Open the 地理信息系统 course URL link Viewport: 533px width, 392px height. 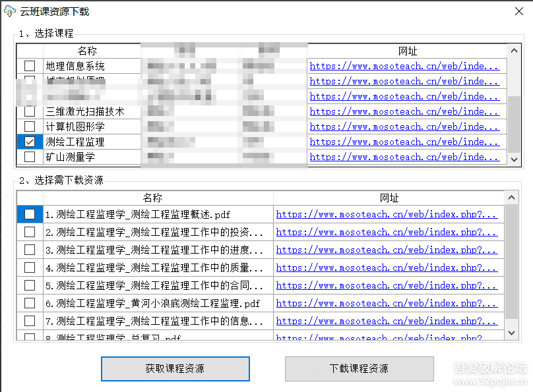(x=404, y=66)
